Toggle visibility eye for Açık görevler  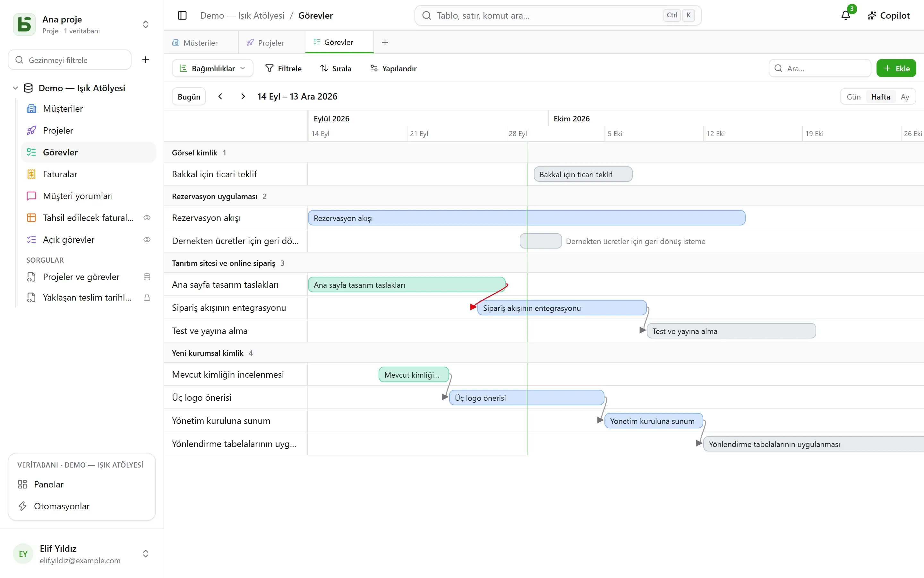[x=147, y=240]
